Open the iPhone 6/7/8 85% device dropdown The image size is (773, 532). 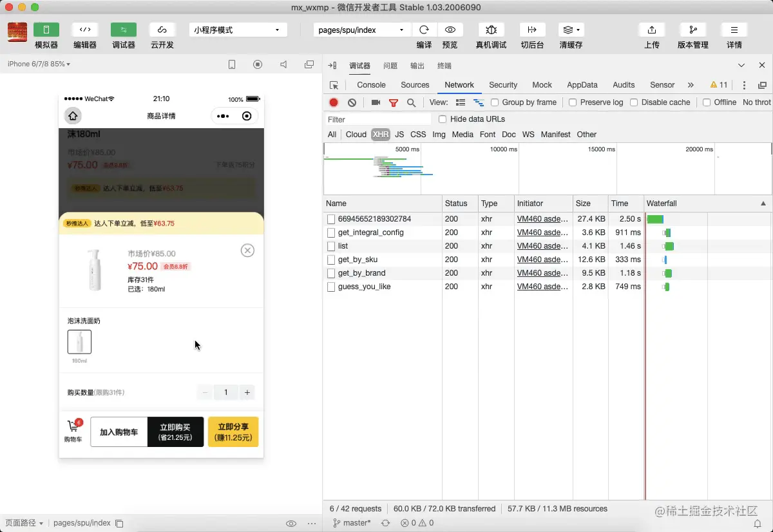[39, 64]
